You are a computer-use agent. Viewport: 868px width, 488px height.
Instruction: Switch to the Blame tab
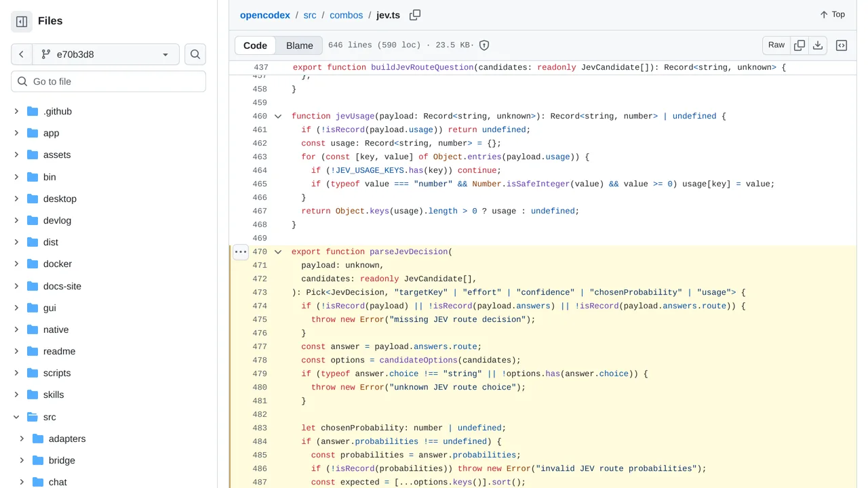pyautogui.click(x=300, y=45)
